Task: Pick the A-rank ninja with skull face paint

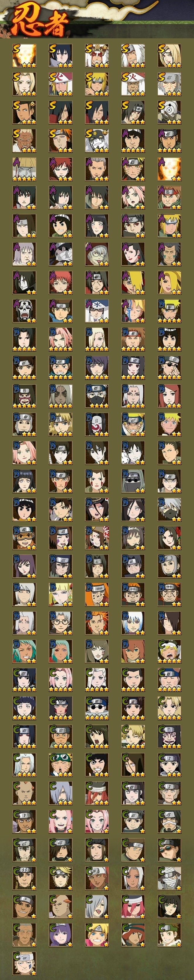Action: click(24, 311)
